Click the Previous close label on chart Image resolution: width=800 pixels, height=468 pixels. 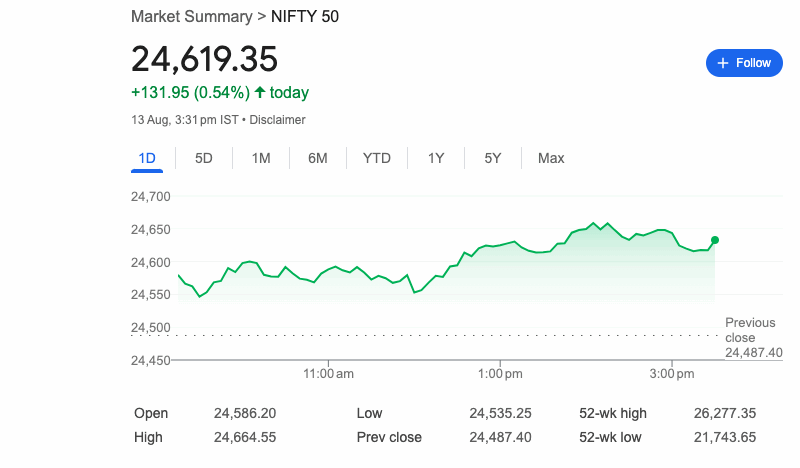(x=750, y=330)
